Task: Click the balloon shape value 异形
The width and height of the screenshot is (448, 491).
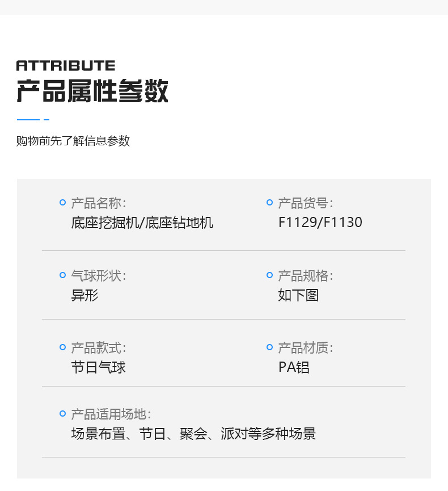Action: coord(85,295)
